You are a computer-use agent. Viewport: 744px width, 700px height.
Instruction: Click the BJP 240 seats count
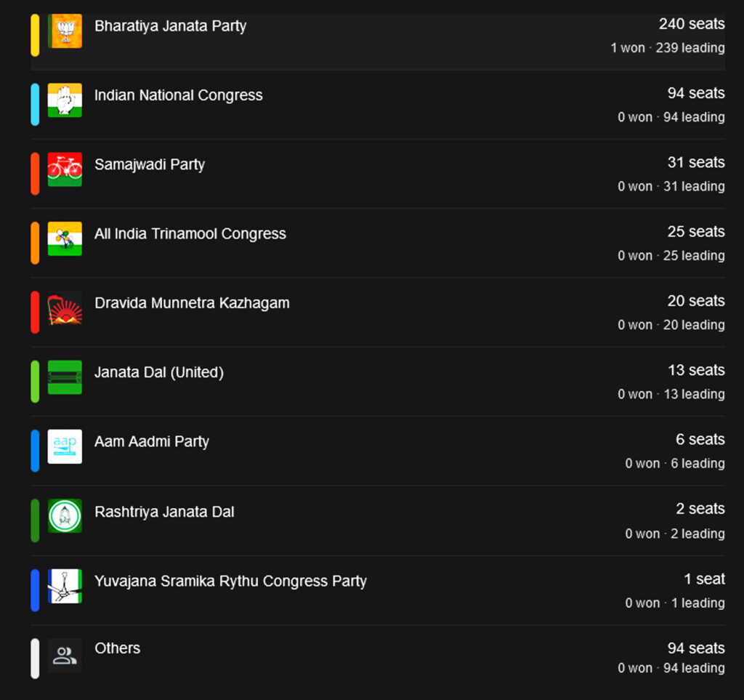point(691,24)
